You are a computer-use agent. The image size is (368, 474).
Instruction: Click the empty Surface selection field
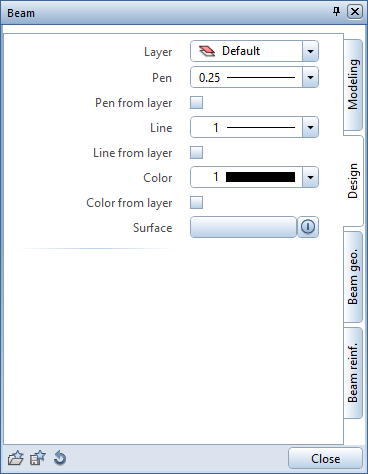point(243,227)
